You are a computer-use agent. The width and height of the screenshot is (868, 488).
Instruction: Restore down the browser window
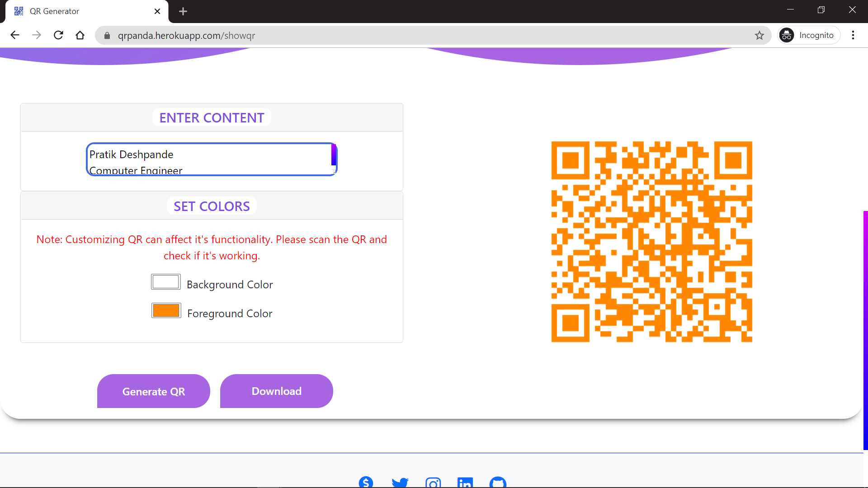click(821, 10)
